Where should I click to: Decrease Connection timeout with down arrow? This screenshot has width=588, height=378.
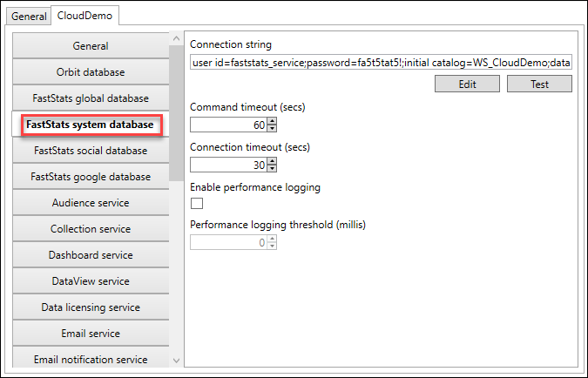tap(273, 168)
